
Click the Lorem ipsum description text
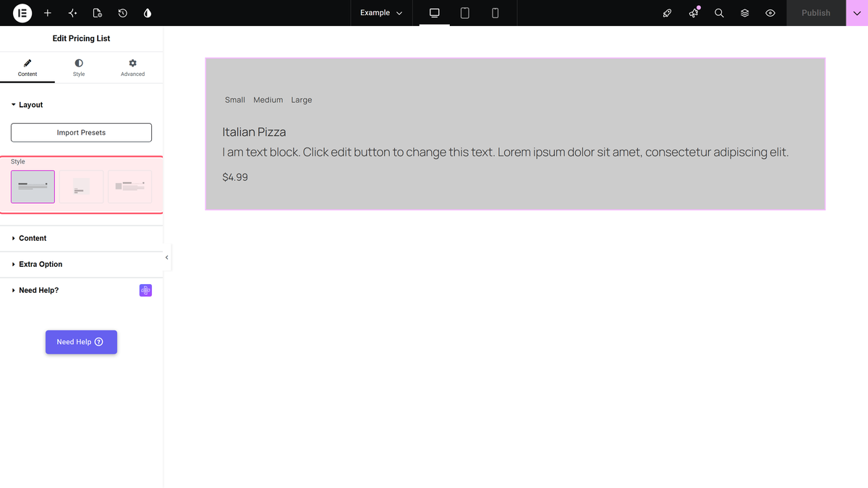point(506,153)
